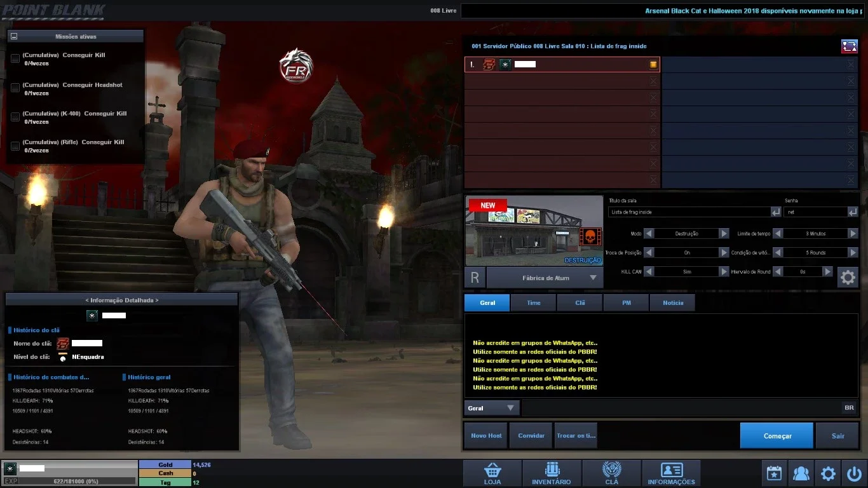Click right arrow for Modo

click(x=724, y=234)
